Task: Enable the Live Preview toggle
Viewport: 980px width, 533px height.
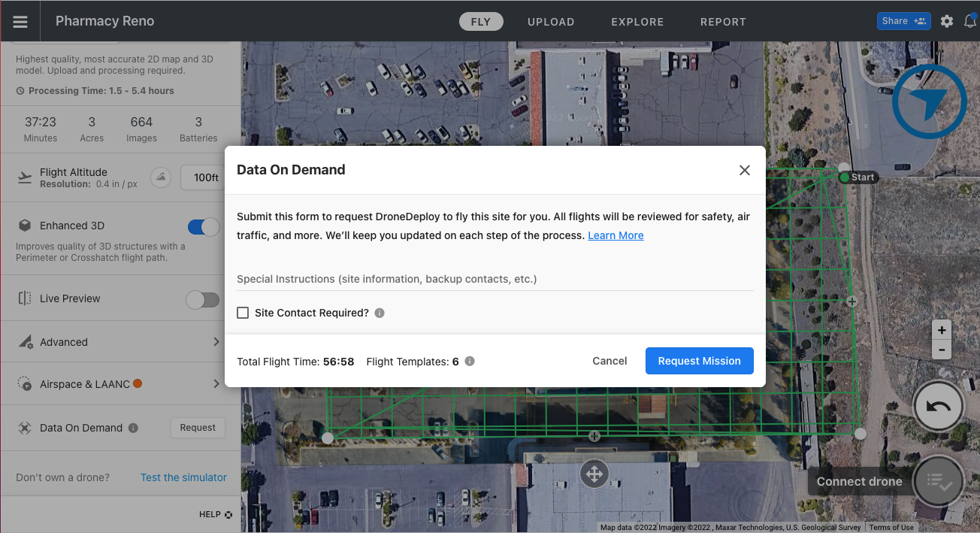Action: pos(202,299)
